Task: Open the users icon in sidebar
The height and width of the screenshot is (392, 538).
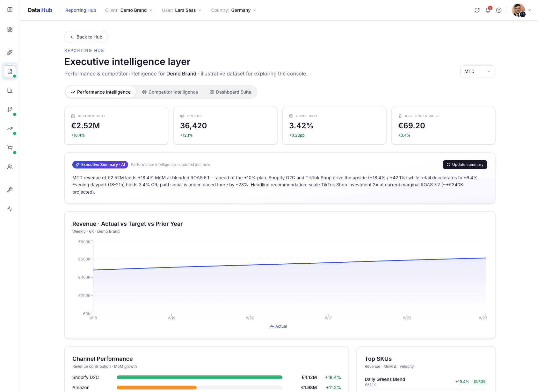Action: [10, 167]
